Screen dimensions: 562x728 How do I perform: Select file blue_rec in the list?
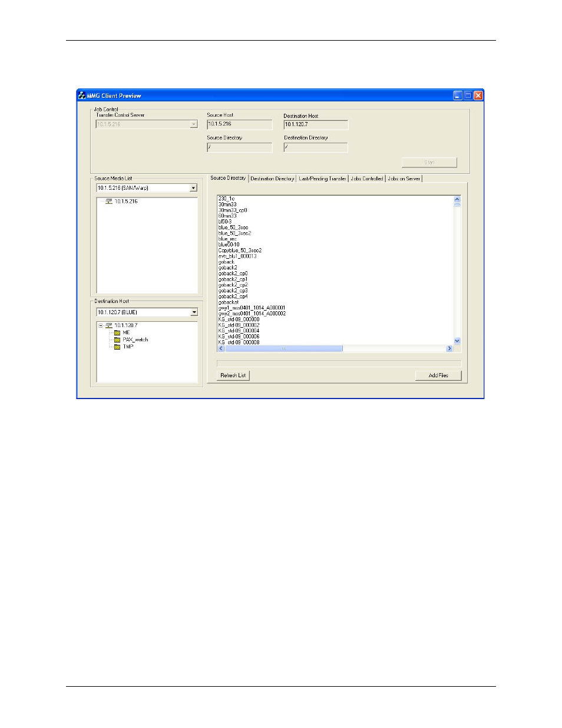click(227, 239)
